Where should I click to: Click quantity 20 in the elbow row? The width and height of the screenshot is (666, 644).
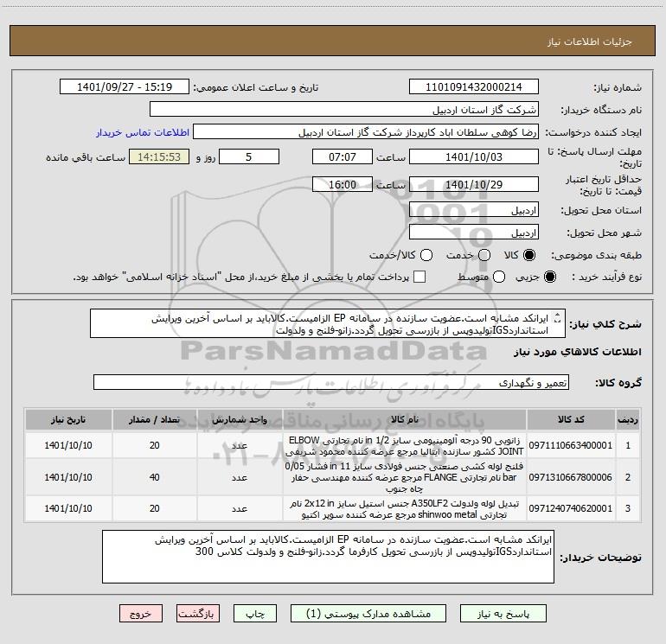click(x=154, y=445)
